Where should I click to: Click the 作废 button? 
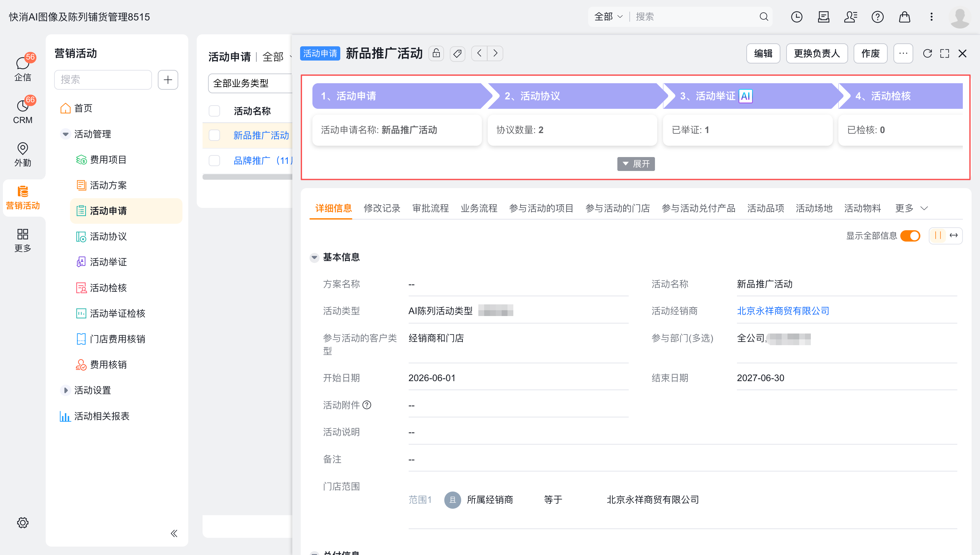870,53
